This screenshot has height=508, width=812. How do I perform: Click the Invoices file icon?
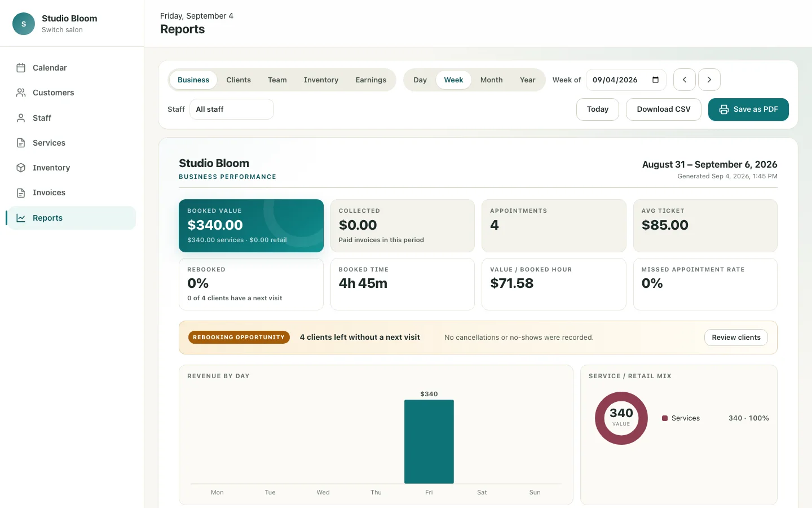(x=21, y=192)
